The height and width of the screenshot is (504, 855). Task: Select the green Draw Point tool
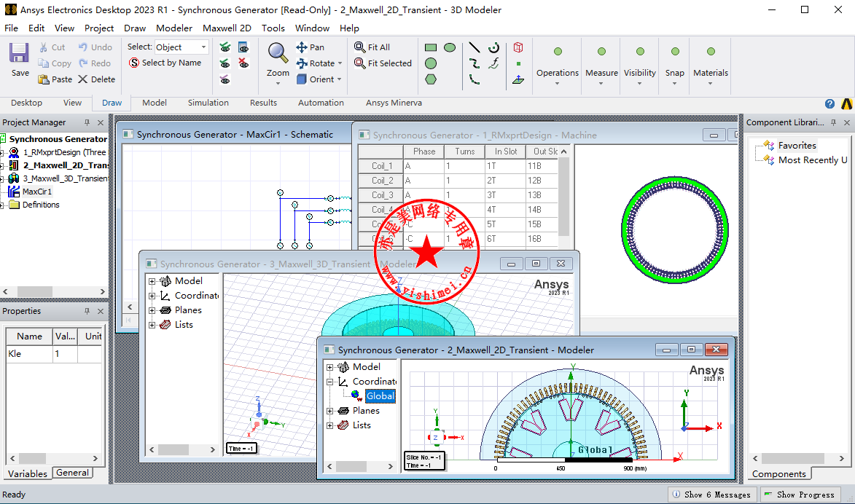[518, 64]
